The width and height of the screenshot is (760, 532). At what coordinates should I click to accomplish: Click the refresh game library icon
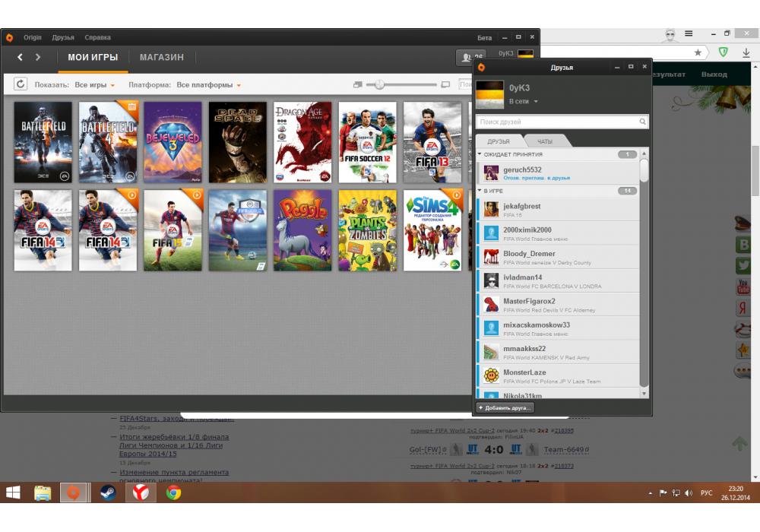(21, 84)
